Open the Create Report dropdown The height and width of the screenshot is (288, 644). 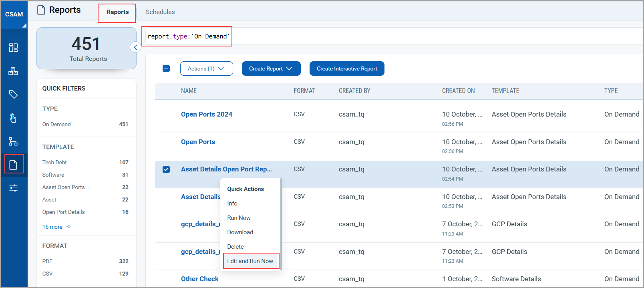click(x=271, y=68)
